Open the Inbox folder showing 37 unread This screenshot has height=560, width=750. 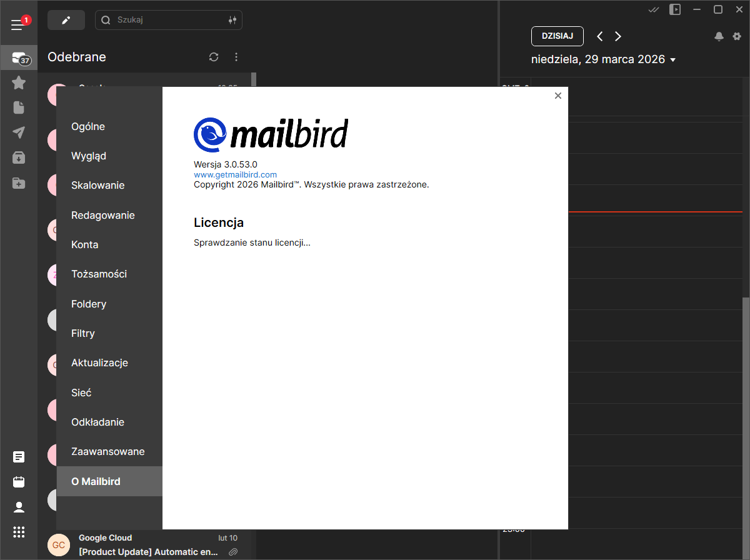(19, 58)
